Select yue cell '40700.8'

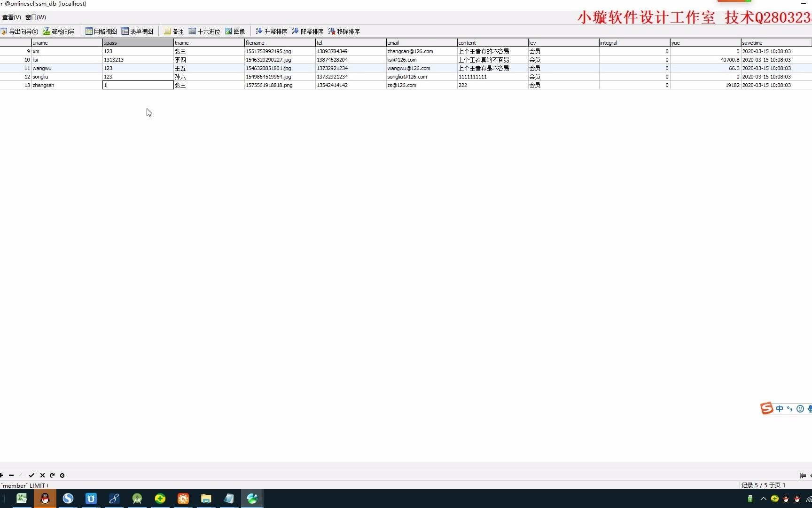[x=705, y=60]
